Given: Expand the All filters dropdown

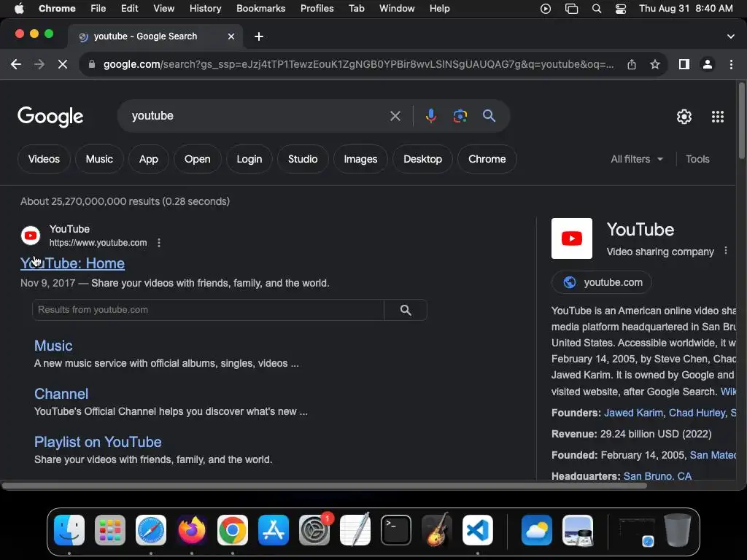Looking at the screenshot, I should pyautogui.click(x=636, y=159).
